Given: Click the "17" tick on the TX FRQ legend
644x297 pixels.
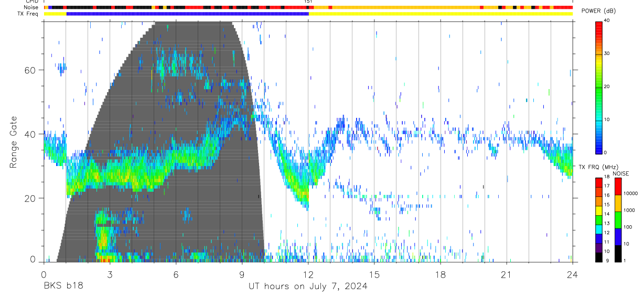Looking at the screenshot, I should click(x=607, y=186).
